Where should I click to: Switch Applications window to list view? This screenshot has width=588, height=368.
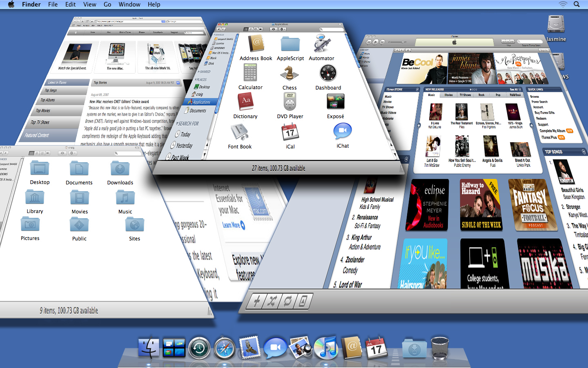tap(250, 29)
